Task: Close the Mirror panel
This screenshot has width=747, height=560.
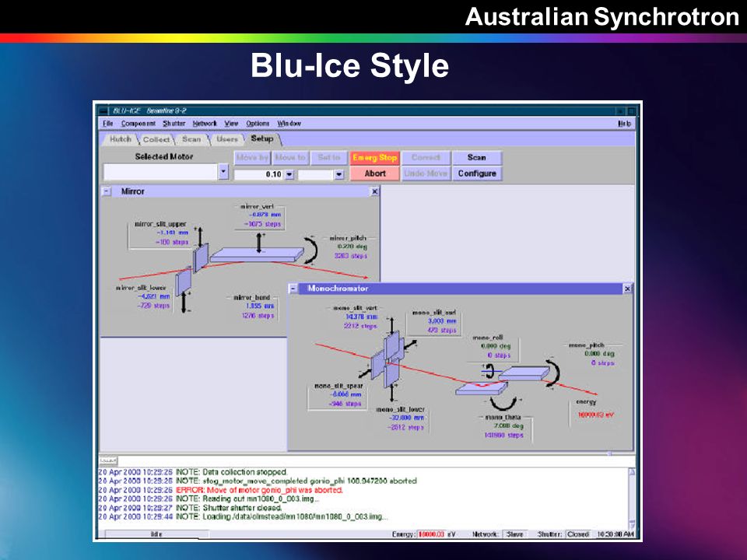Action: tap(375, 191)
